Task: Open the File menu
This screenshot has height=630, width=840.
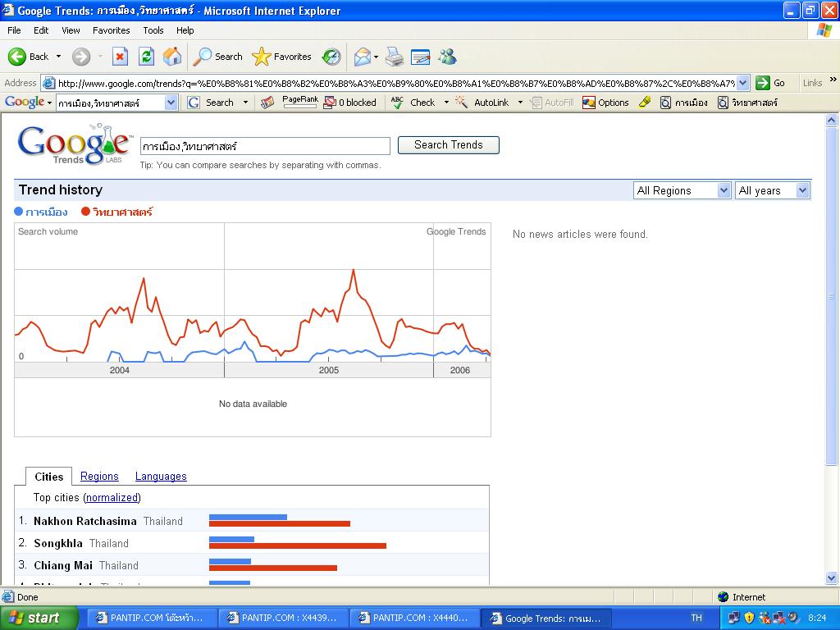Action: (x=14, y=30)
